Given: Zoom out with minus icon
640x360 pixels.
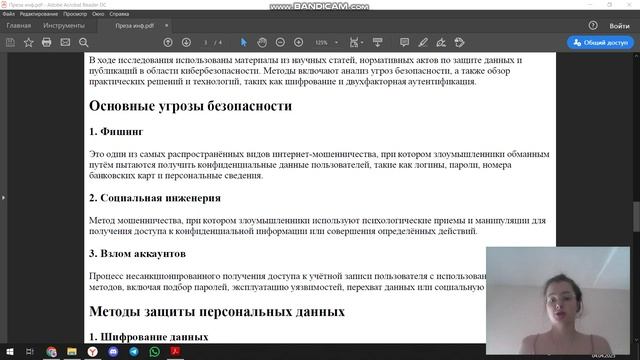Looking at the screenshot, I should pyautogui.click(x=280, y=42).
